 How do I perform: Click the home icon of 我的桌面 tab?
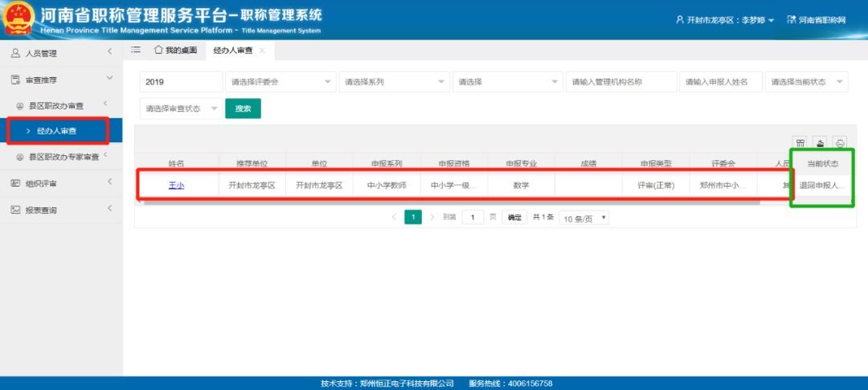point(158,50)
